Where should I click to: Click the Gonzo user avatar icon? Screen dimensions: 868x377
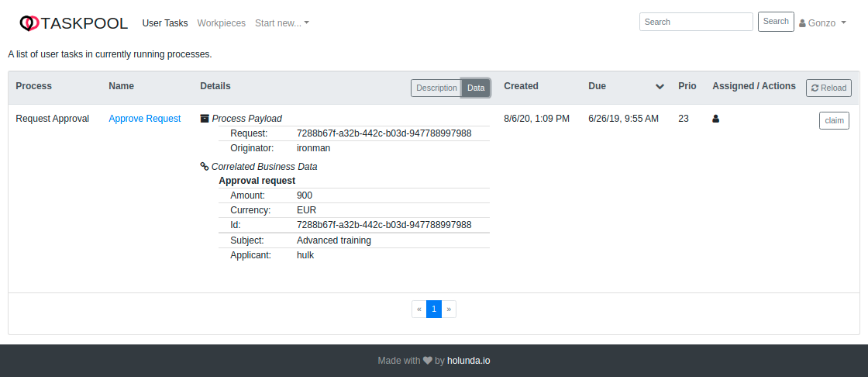(802, 23)
